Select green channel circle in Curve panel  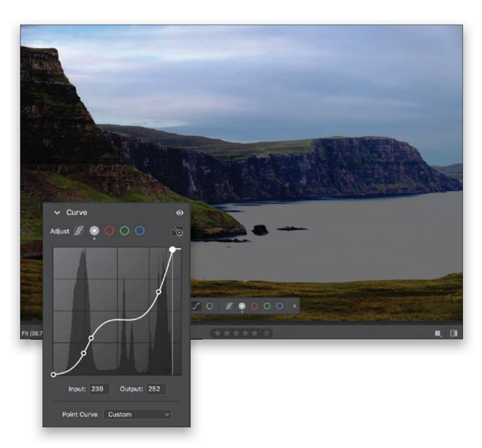[x=124, y=231]
